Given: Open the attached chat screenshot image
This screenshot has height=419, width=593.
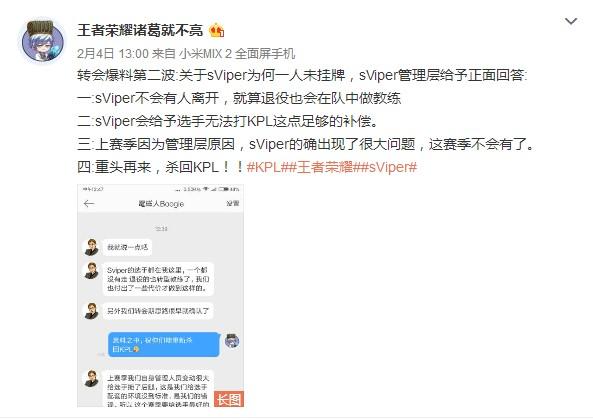Looking at the screenshot, I should coord(160,295).
